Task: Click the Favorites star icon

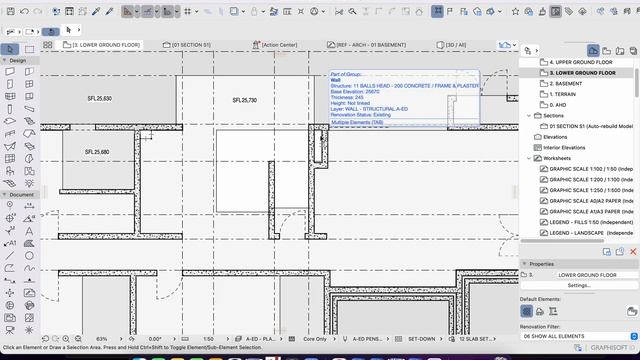Action: 516,12
